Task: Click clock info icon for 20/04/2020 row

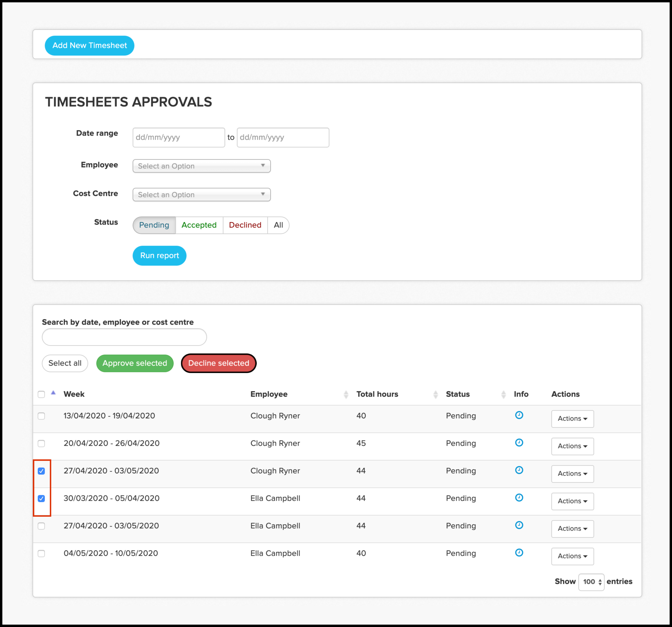Action: point(519,443)
